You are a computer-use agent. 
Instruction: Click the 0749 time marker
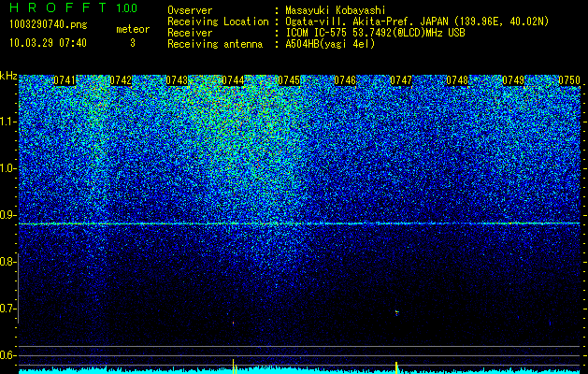coord(513,80)
